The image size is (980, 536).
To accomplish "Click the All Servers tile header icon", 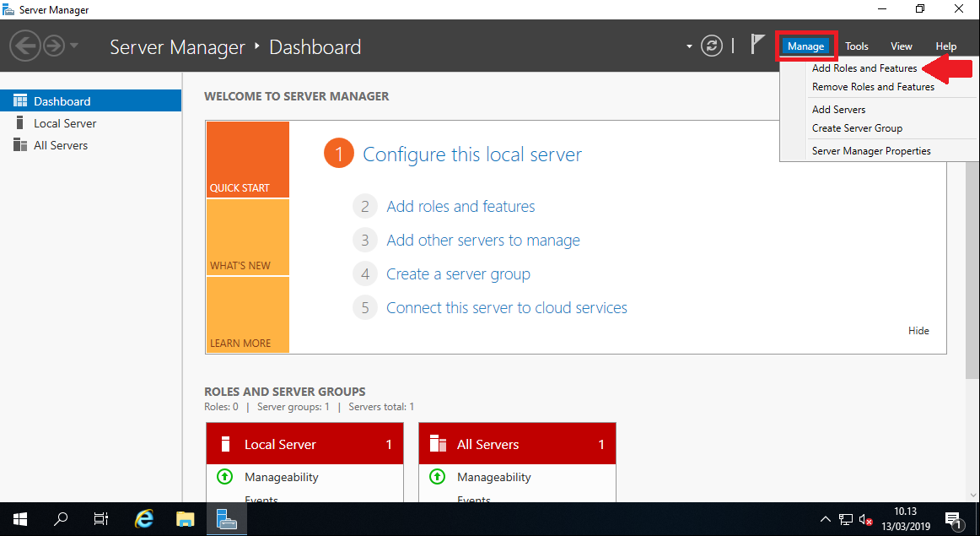I will (x=437, y=443).
